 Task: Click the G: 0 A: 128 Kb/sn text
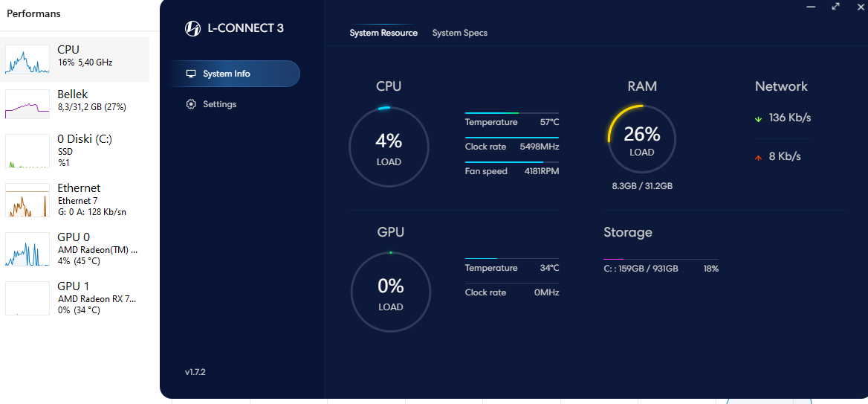tap(93, 212)
